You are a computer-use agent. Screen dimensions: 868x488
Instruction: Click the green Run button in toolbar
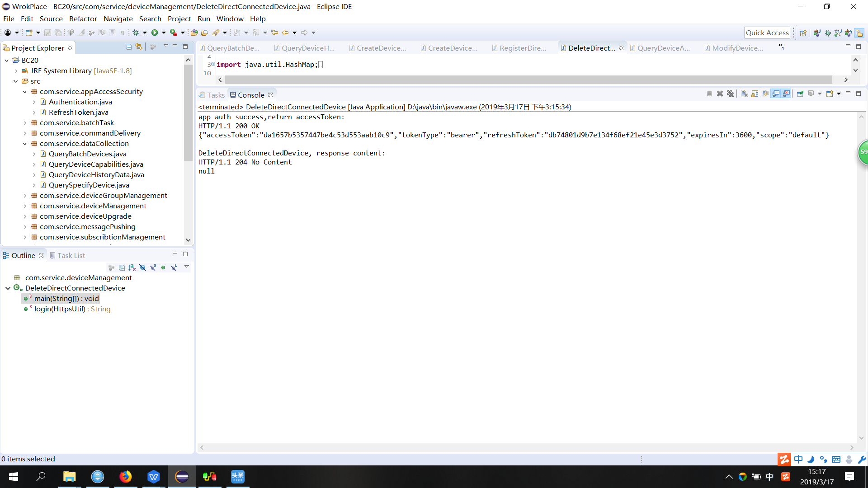[x=155, y=33]
